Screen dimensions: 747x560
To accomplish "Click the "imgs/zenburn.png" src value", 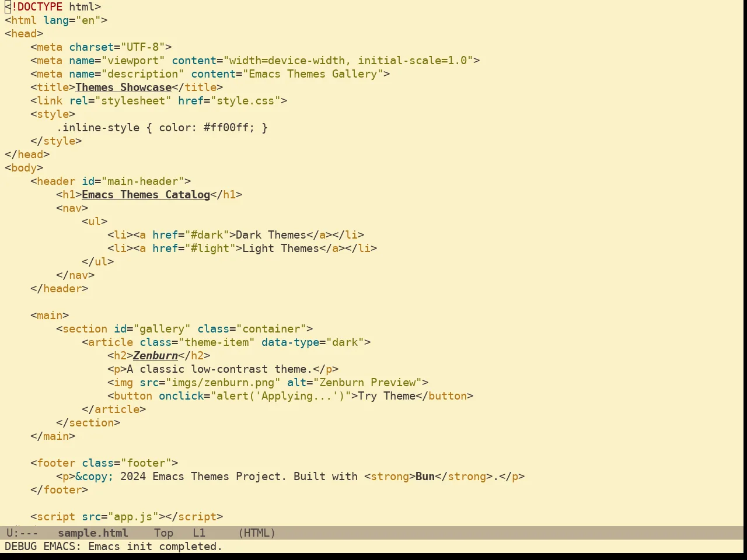I will [x=223, y=383].
